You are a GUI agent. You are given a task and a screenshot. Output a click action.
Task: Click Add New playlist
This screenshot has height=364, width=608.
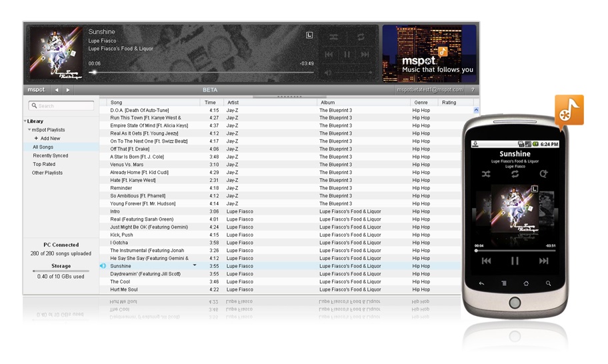[47, 139]
